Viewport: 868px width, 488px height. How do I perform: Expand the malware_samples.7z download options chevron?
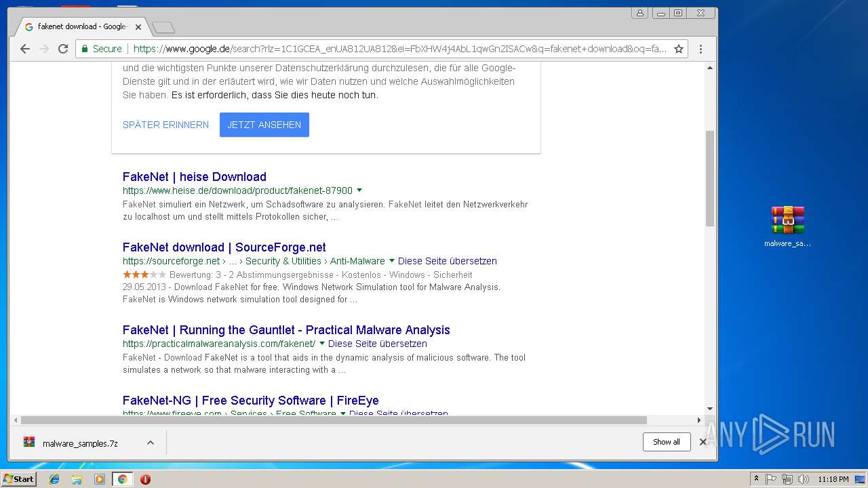click(151, 443)
